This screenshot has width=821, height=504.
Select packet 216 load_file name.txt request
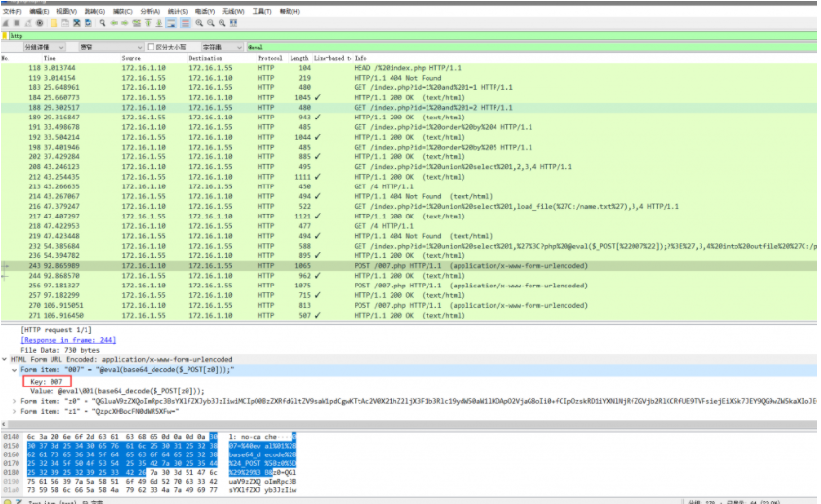click(x=408, y=206)
